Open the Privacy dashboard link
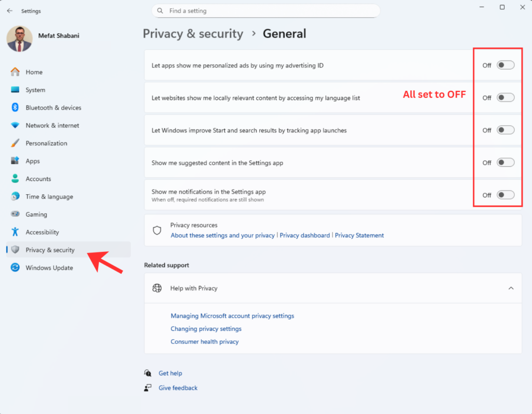This screenshot has height=414, width=532. (x=304, y=235)
